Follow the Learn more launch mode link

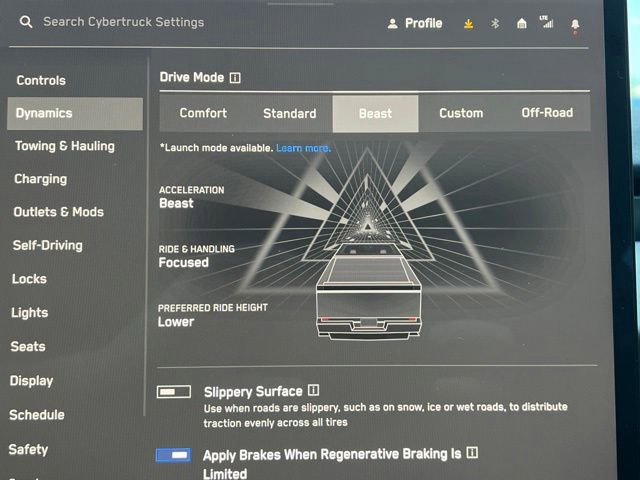click(x=303, y=148)
